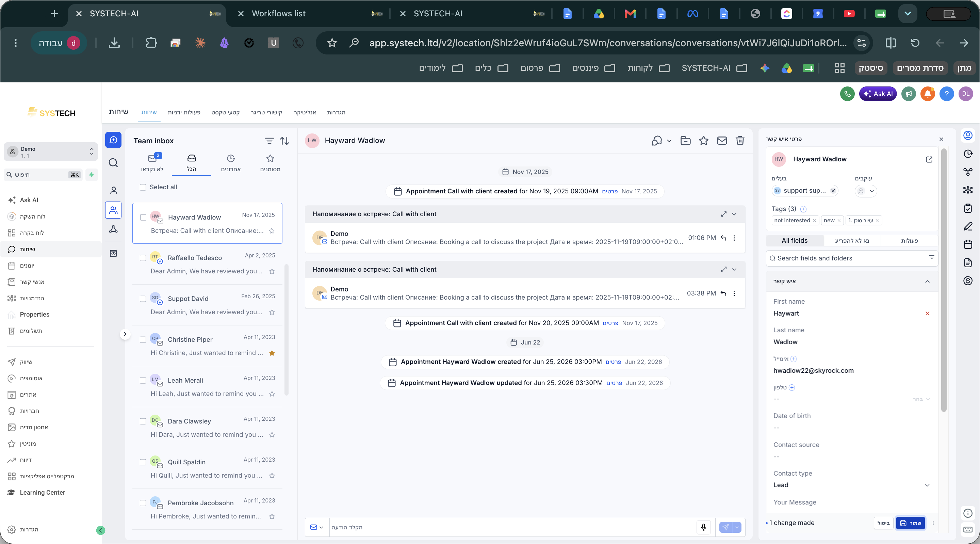Switch to the מסומנים starred tab
This screenshot has height=544, width=980.
click(270, 163)
